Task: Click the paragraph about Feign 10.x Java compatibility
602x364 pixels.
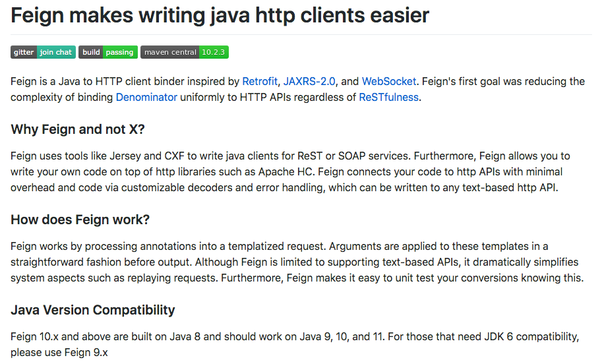Action: (x=295, y=344)
